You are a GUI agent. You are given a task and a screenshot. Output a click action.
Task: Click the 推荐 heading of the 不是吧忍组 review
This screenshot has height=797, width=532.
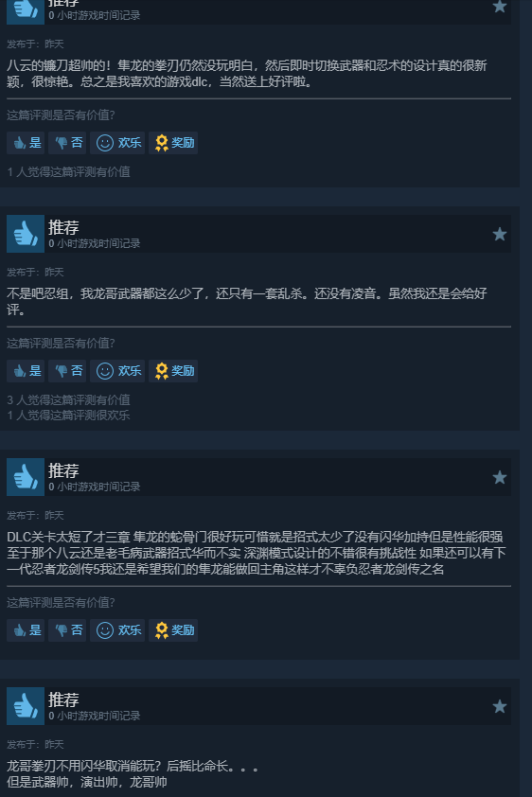coord(63,227)
